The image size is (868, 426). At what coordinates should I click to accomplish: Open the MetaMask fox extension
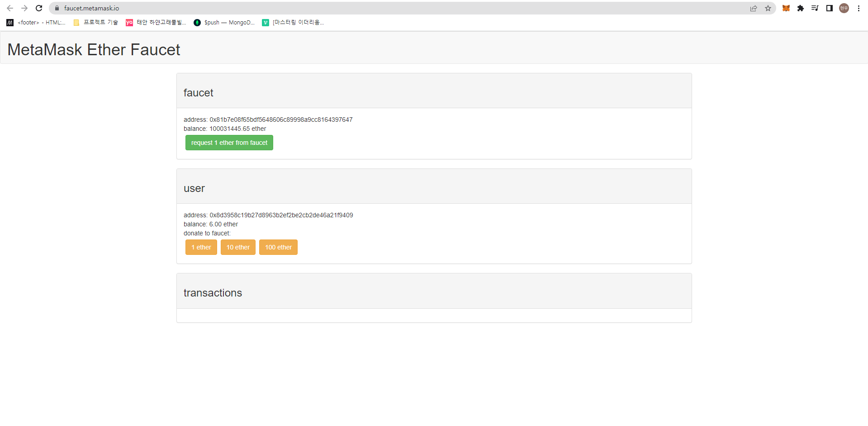click(x=786, y=8)
